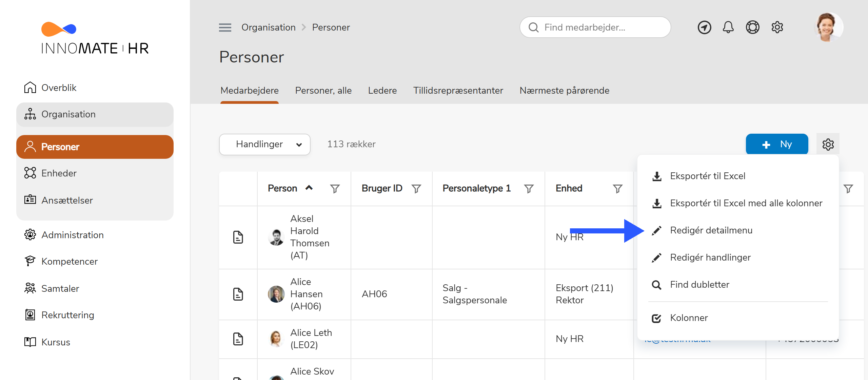The height and width of the screenshot is (380, 868).
Task: Open the hamburger menu icon
Action: point(225,27)
